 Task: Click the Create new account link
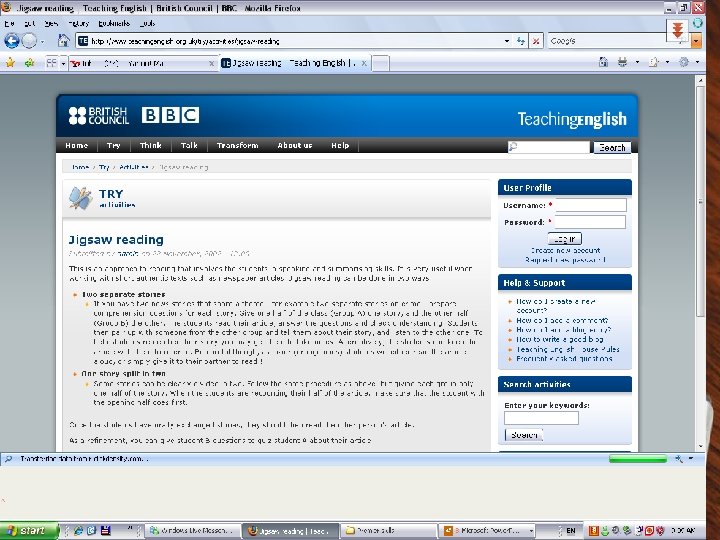point(565,251)
